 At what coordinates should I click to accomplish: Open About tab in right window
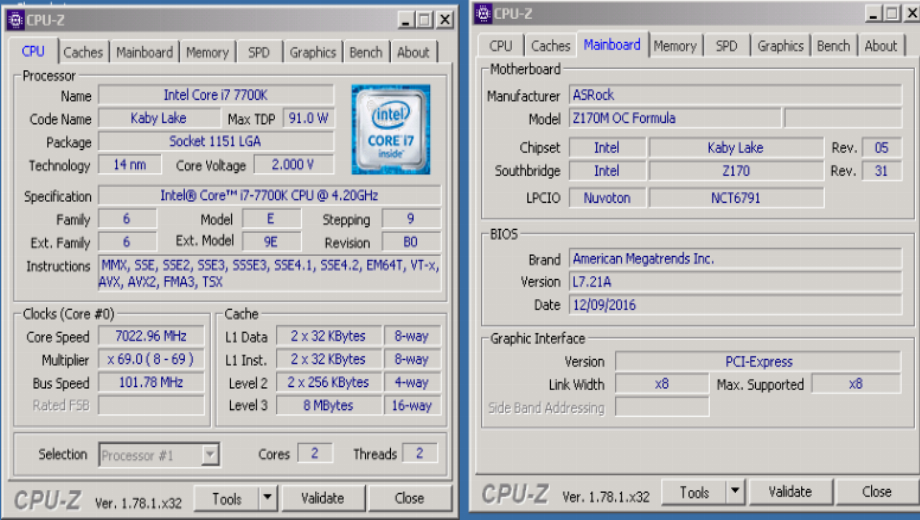[881, 46]
